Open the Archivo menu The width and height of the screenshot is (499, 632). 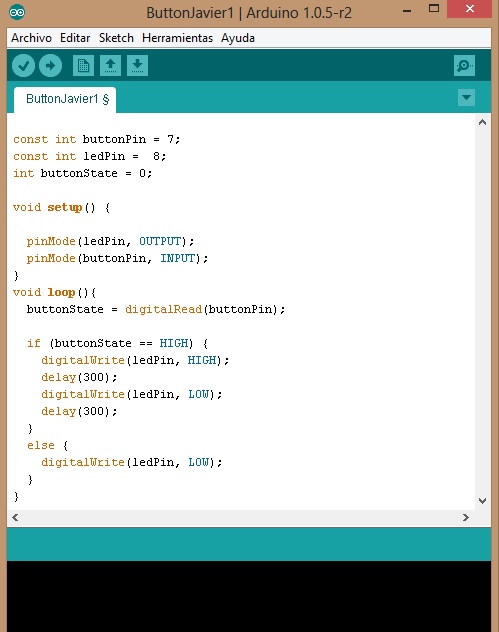[31, 38]
